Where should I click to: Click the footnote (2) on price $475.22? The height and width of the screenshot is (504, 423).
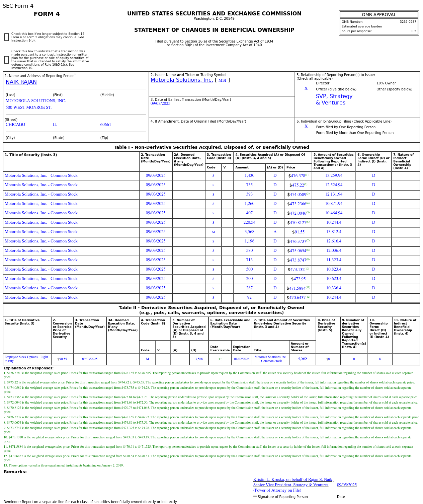(306, 184)
